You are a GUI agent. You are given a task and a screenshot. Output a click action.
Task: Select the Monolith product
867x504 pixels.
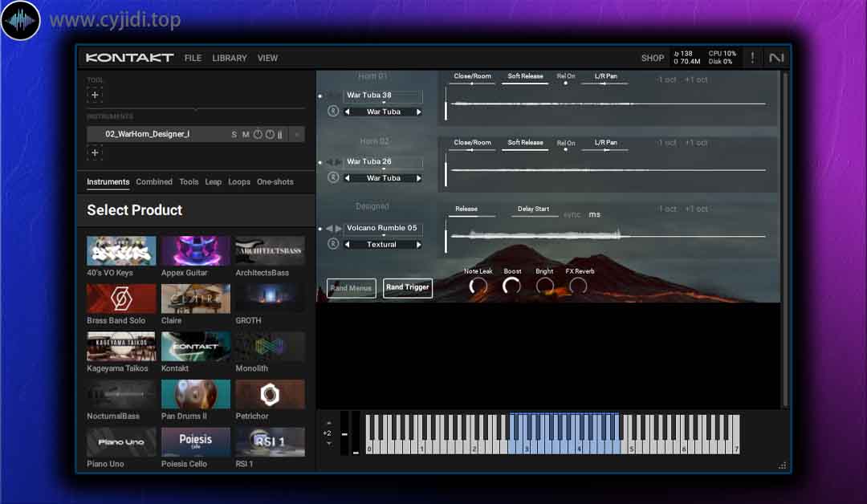pos(270,352)
